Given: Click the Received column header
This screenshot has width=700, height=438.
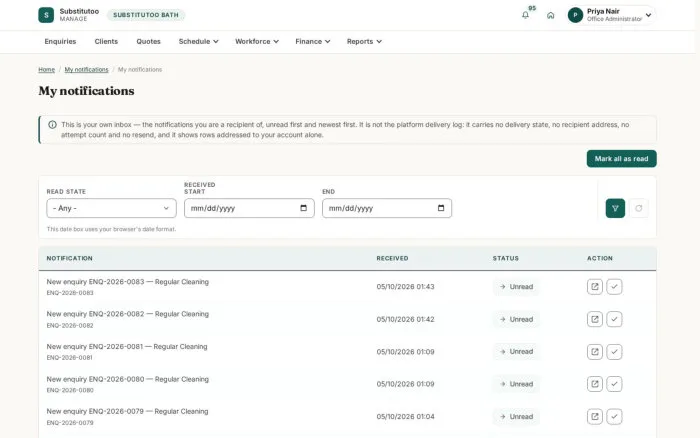Looking at the screenshot, I should (392, 259).
